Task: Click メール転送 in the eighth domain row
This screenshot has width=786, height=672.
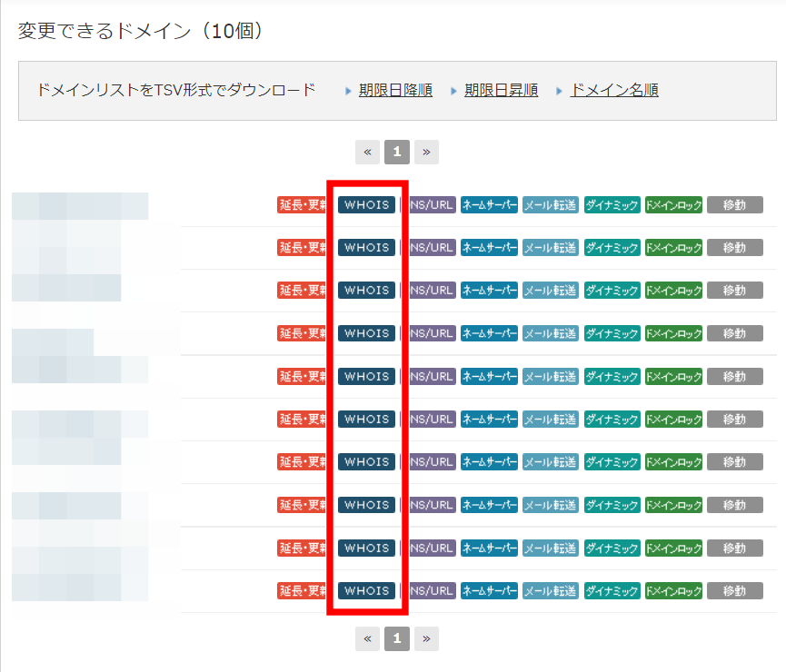Action: coord(551,505)
